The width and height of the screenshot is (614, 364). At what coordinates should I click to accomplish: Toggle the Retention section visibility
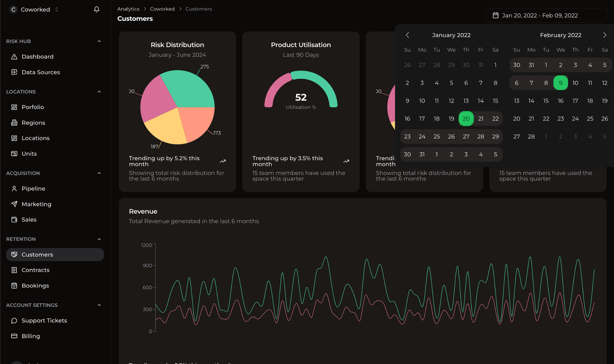(98, 239)
